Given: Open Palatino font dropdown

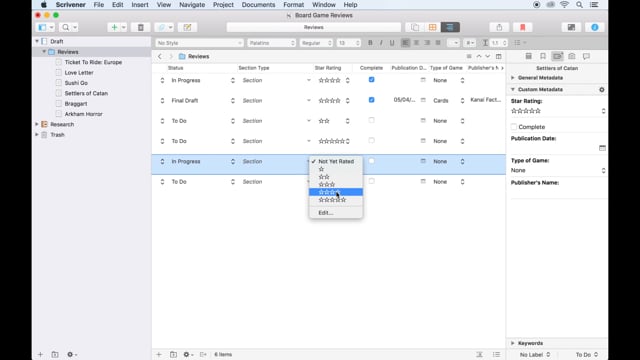Looking at the screenshot, I should (x=271, y=43).
